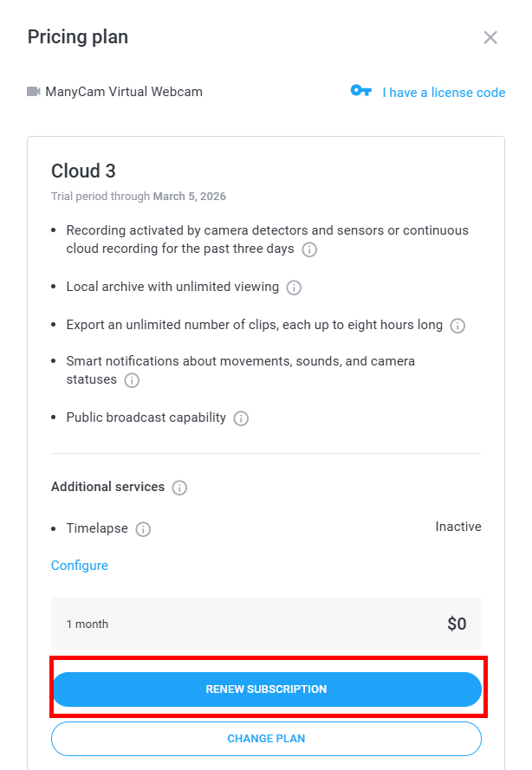The width and height of the screenshot is (532, 770).
Task: Show the Timelapse service info tooltip
Action: [143, 529]
